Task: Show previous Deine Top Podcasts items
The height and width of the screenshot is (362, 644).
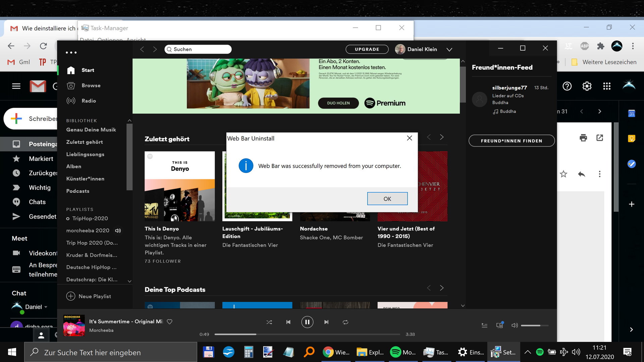Action: [429, 288]
